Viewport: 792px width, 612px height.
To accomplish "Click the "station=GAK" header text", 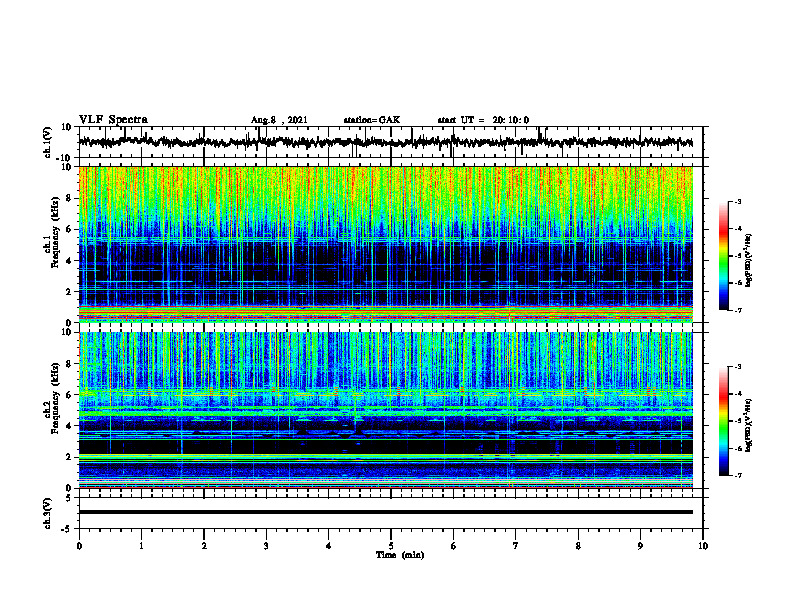I will (x=372, y=120).
